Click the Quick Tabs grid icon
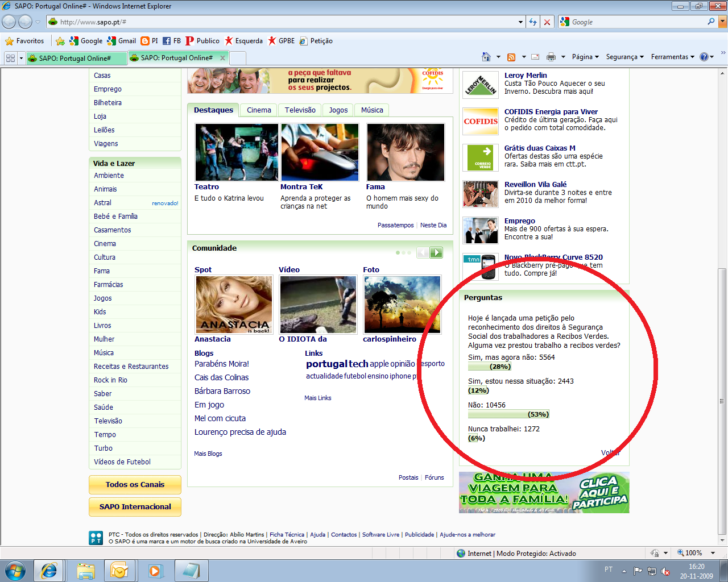The width and height of the screenshot is (728, 582). coord(10,58)
